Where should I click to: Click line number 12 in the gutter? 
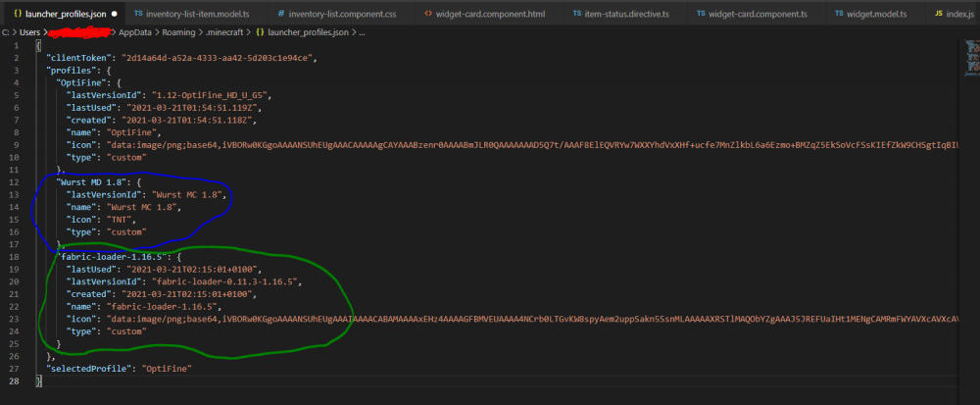coord(17,182)
